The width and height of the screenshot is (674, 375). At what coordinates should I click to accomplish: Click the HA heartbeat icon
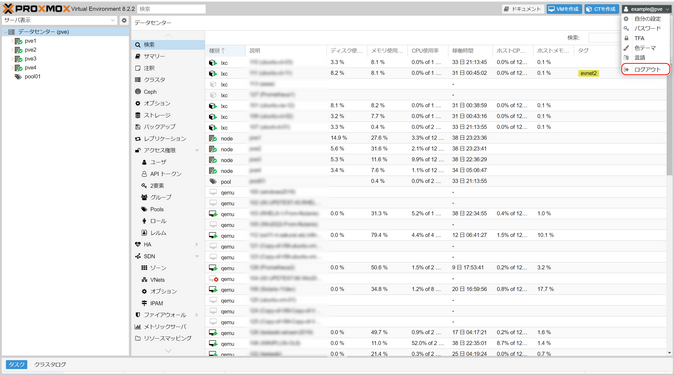[x=138, y=244]
